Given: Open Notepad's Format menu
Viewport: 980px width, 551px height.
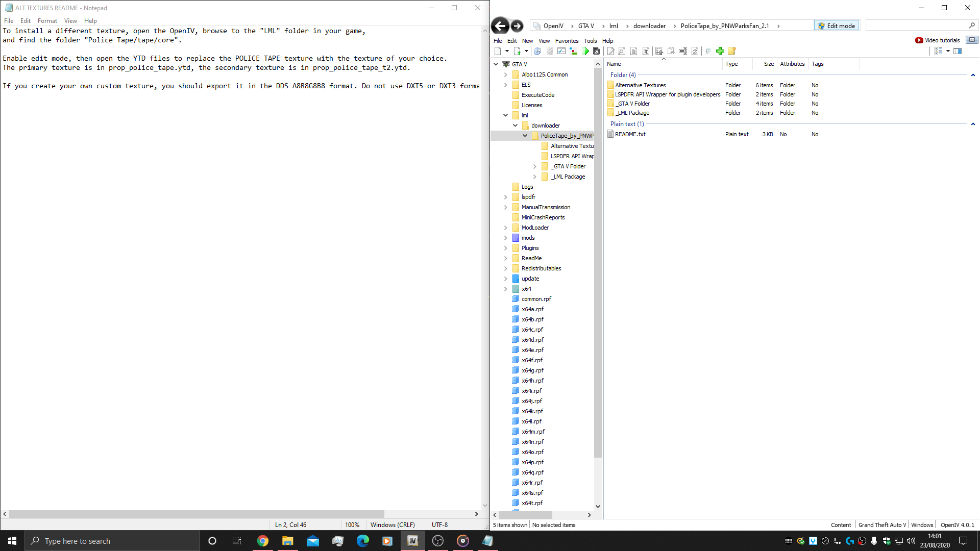Looking at the screenshot, I should (47, 21).
